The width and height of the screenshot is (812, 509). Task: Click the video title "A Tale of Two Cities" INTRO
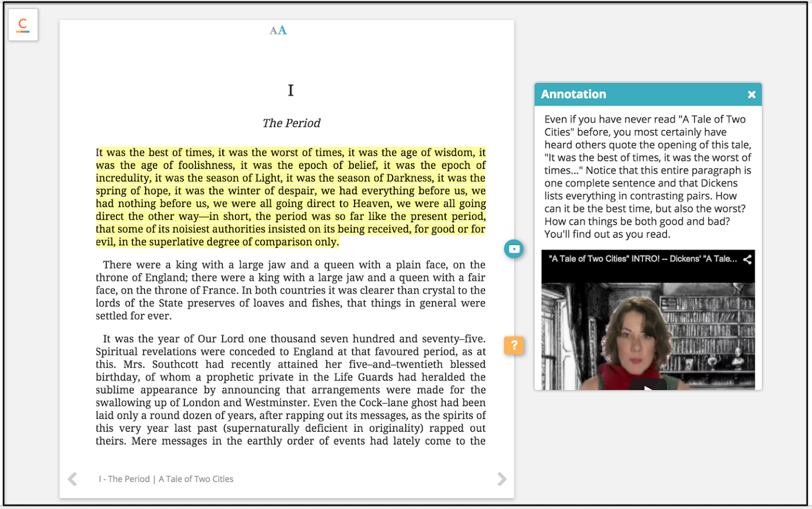[642, 259]
